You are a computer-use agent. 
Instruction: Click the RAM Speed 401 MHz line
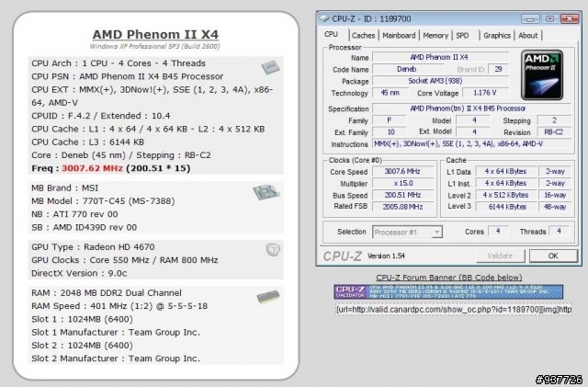[119, 306]
